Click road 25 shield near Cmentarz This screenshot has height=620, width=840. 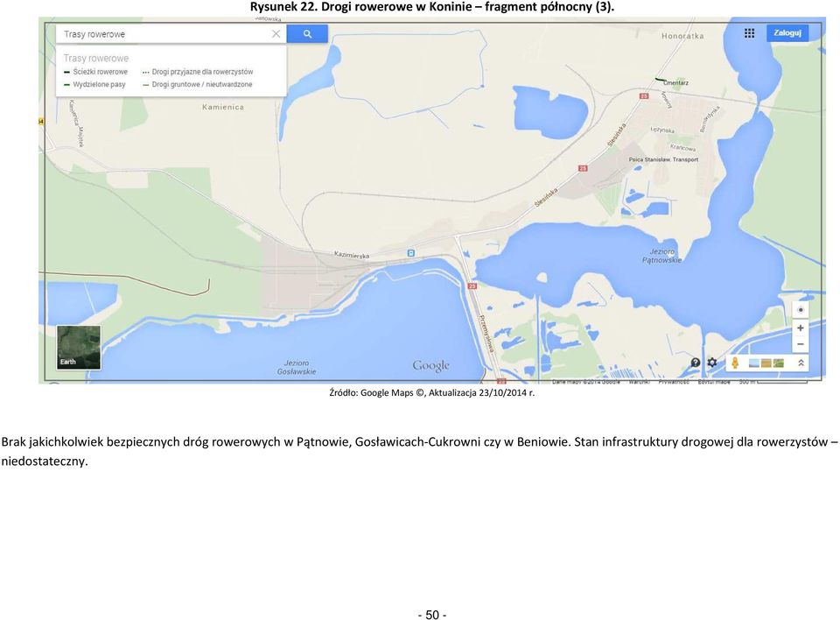point(644,96)
